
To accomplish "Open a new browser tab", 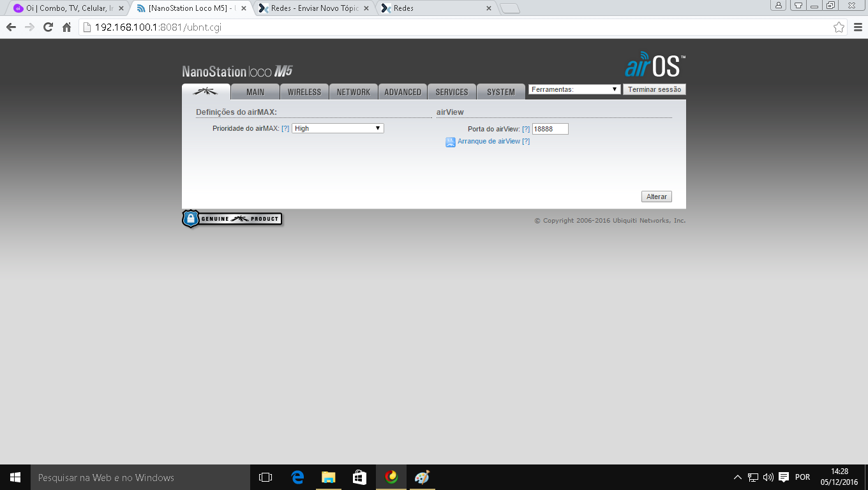I will click(510, 9).
